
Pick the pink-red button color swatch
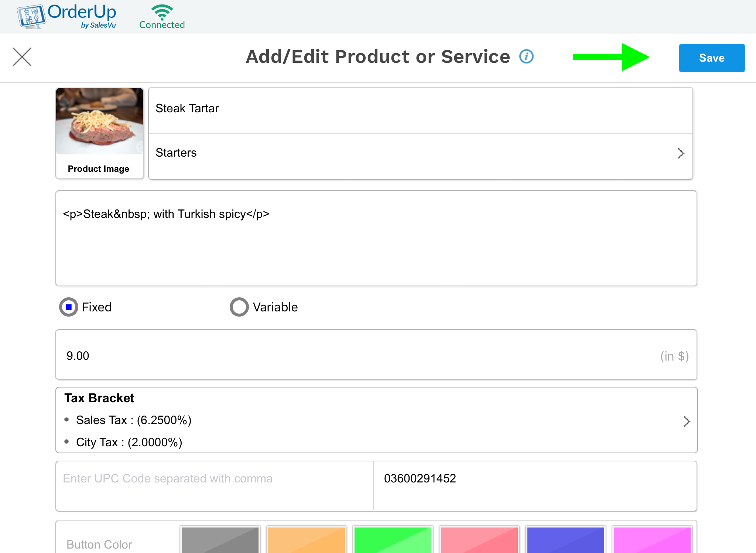click(x=479, y=540)
